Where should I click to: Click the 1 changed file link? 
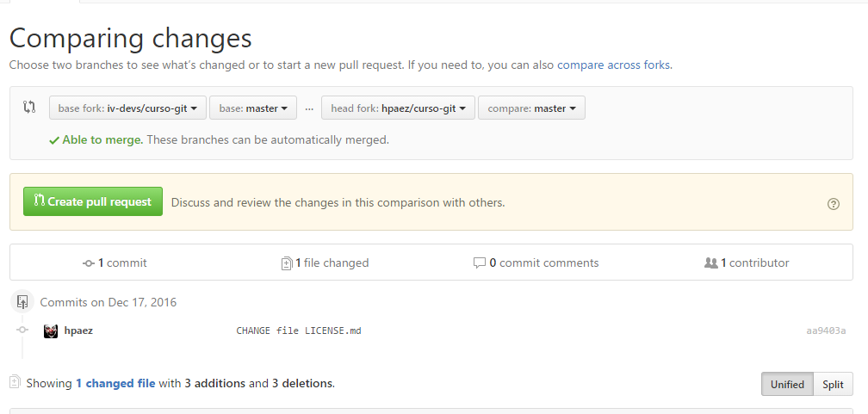coord(115,383)
